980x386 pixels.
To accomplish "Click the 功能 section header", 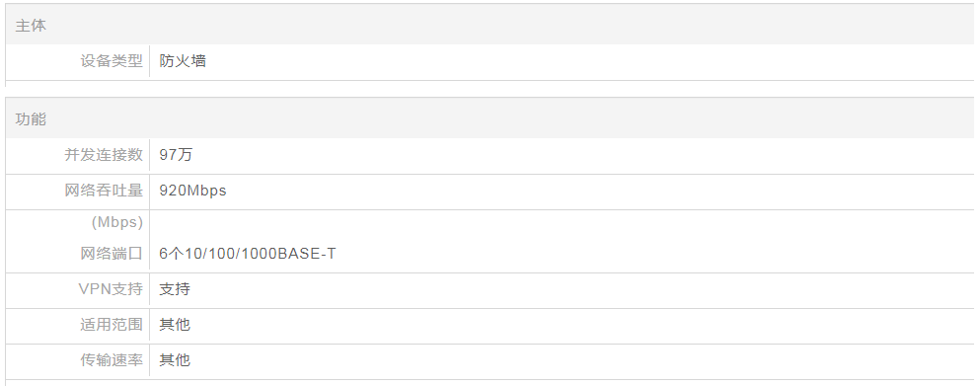I will click(31, 118).
